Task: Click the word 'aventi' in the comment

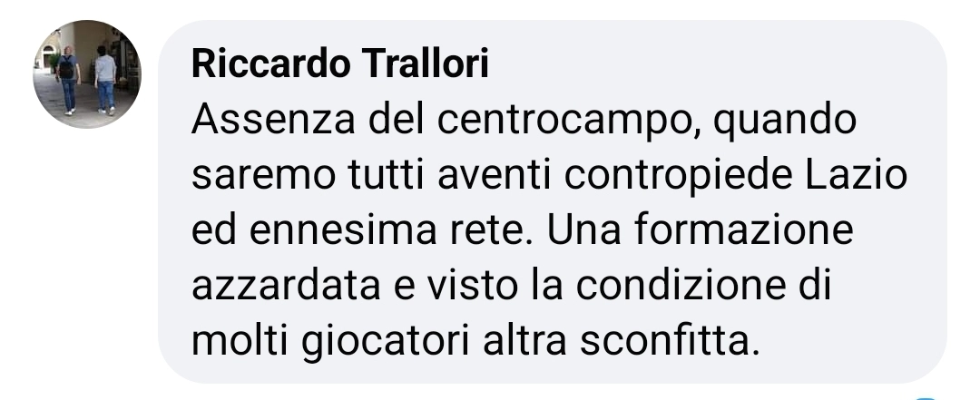Action: [495, 176]
